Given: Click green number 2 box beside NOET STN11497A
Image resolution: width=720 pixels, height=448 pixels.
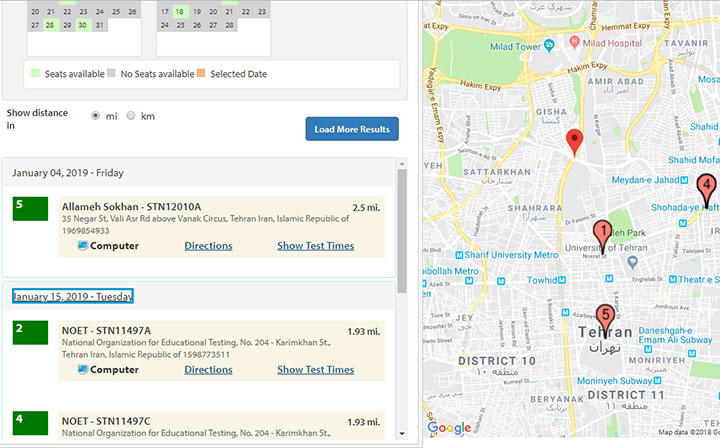Looking at the screenshot, I should [30, 333].
